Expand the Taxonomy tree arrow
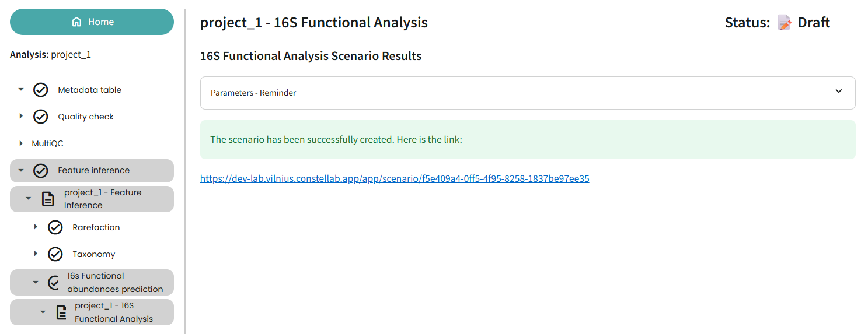The width and height of the screenshot is (868, 334). [36, 254]
